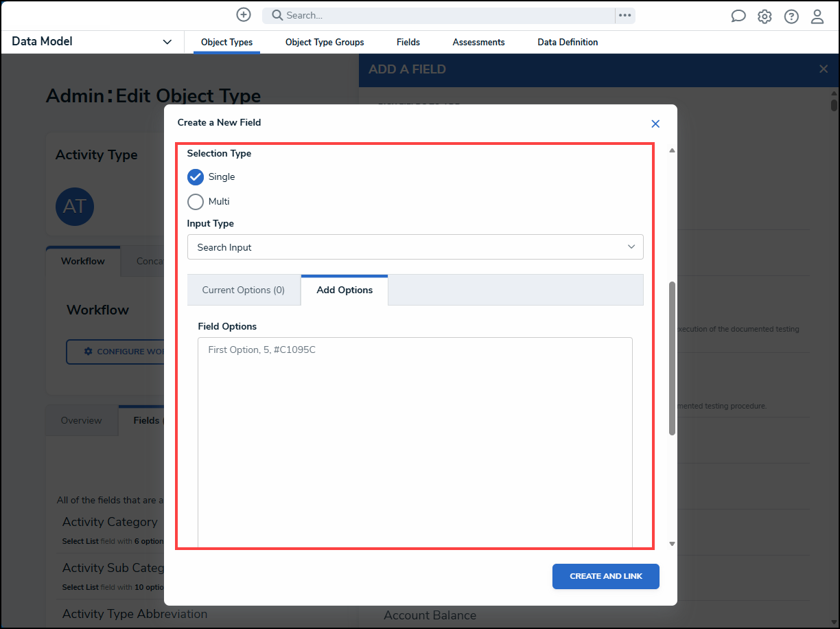Viewport: 840px width, 629px height.
Task: Close the Add a Field panel
Action: click(x=824, y=69)
